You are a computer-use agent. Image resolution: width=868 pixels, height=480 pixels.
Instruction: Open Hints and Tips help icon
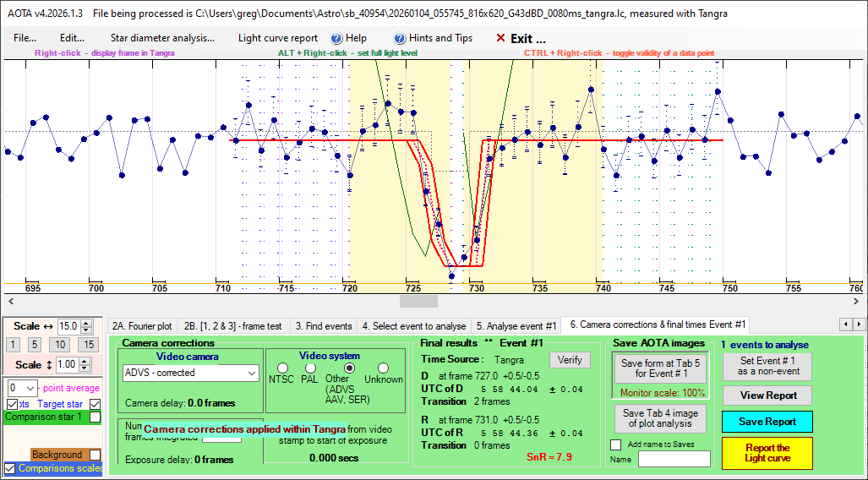pyautogui.click(x=401, y=38)
